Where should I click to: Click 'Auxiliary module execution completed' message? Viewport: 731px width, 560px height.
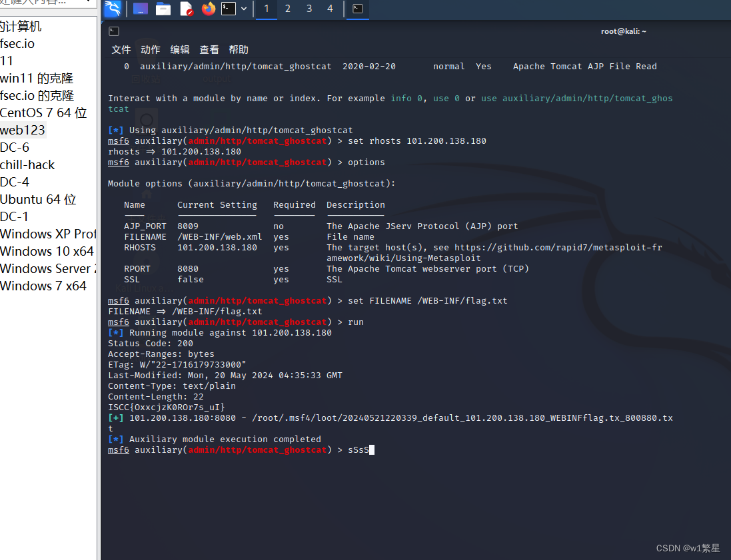(x=225, y=439)
